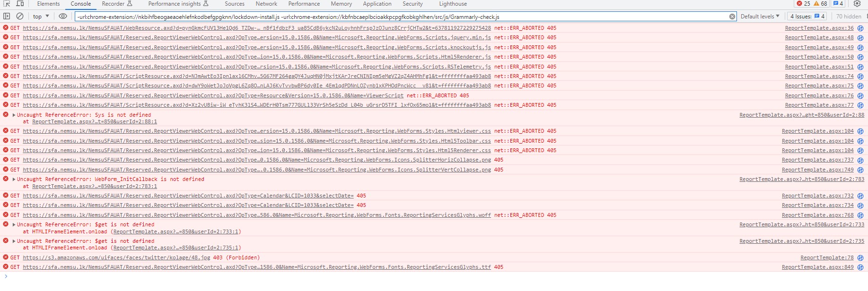Click the 25 errors counter badge
The image size is (868, 291).
pos(803,3)
